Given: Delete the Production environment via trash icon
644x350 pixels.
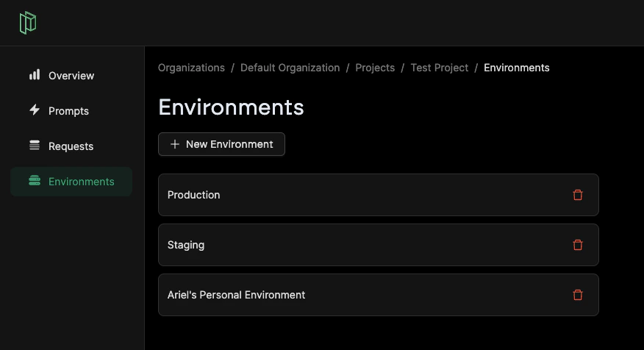Looking at the screenshot, I should coord(578,195).
